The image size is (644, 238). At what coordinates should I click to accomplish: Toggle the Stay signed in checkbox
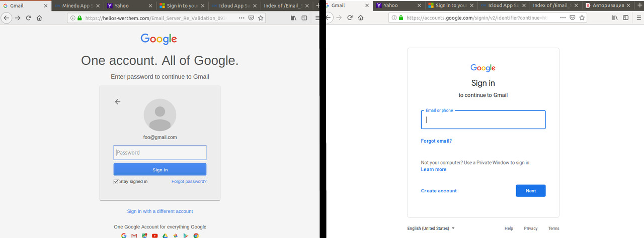[116, 181]
